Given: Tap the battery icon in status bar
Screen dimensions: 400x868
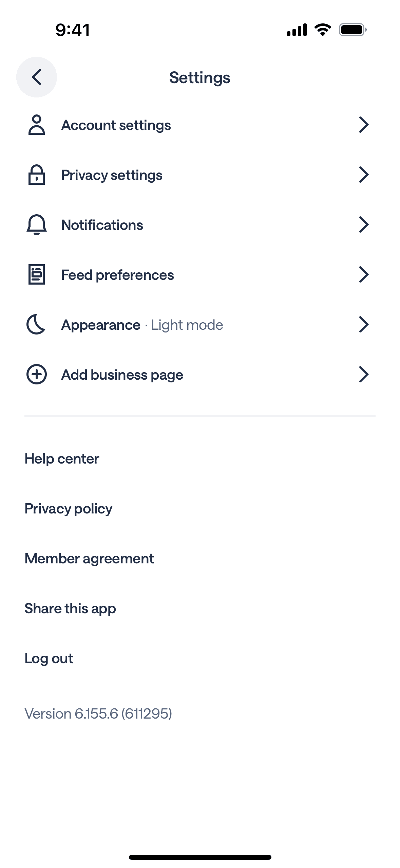Looking at the screenshot, I should 353,30.
